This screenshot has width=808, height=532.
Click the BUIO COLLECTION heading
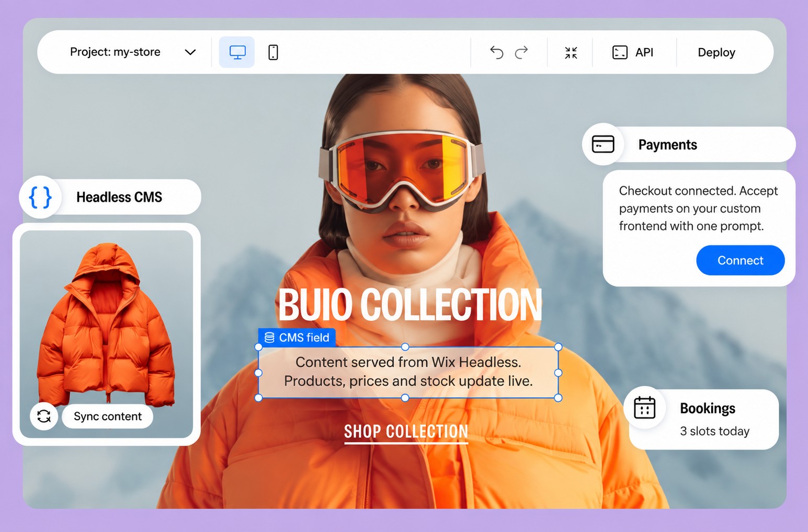tap(410, 305)
